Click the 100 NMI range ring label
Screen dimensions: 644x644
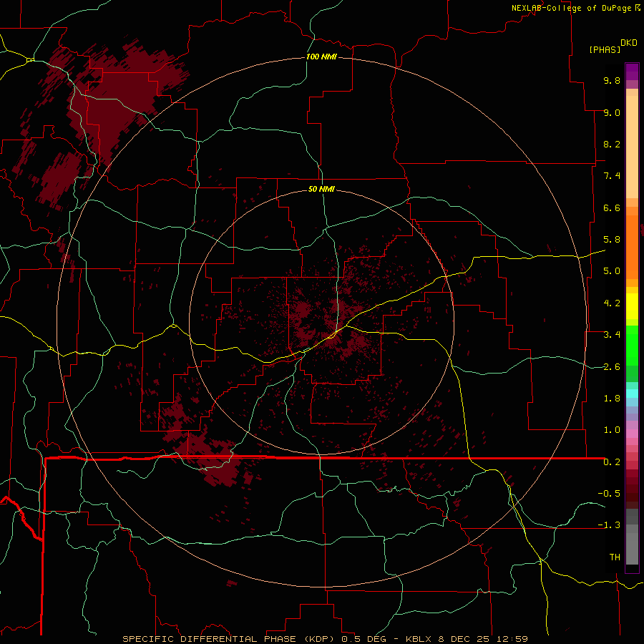tap(321, 57)
